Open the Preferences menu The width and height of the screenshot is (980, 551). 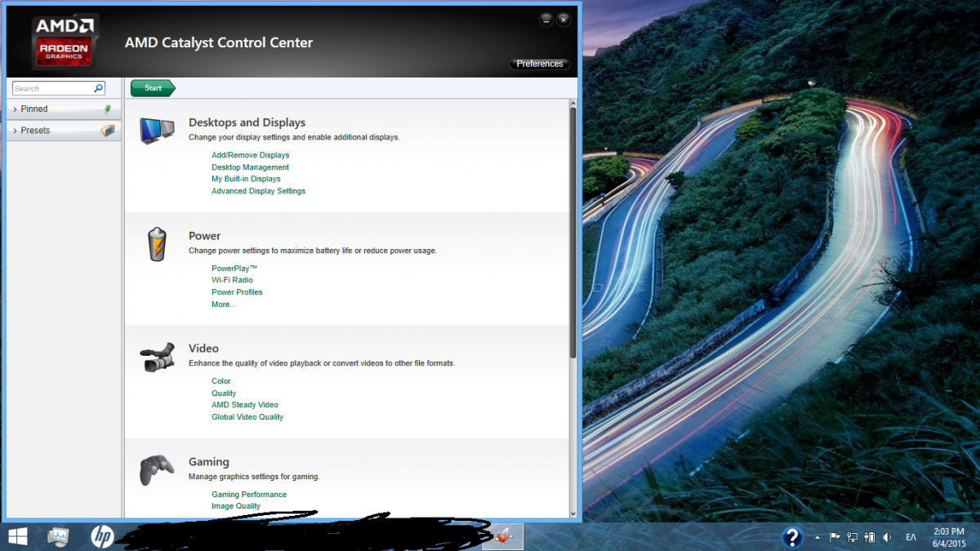540,64
